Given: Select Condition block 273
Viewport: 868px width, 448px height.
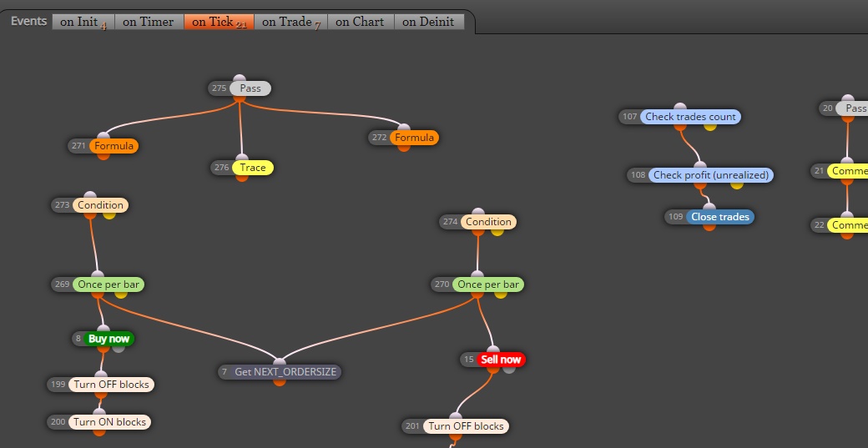Looking at the screenshot, I should pos(100,205).
